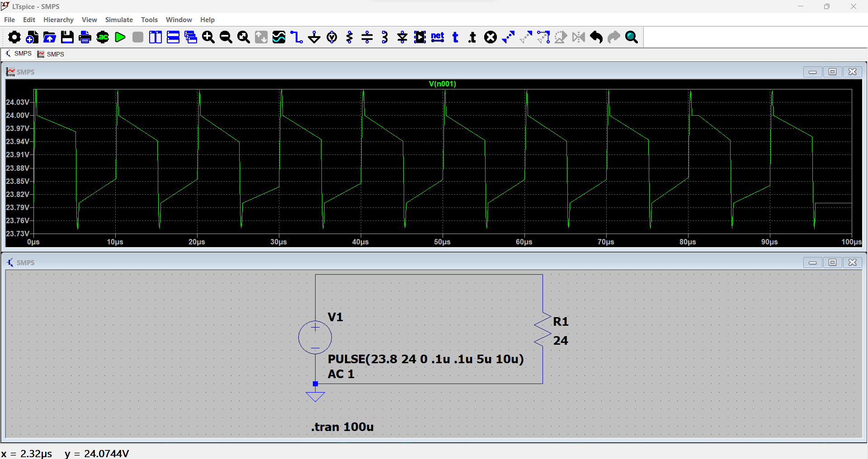The image size is (868, 459).
Task: Click the Zoom Out magnifier
Action: pyautogui.click(x=226, y=37)
